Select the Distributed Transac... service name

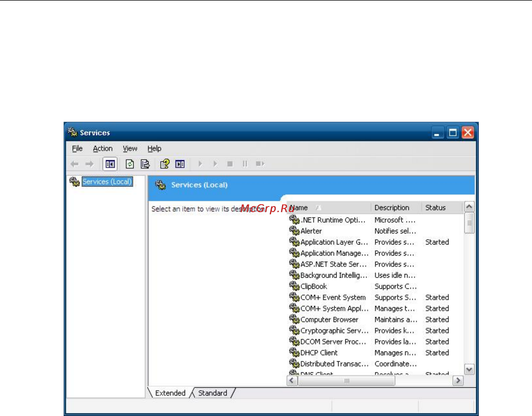334,364
